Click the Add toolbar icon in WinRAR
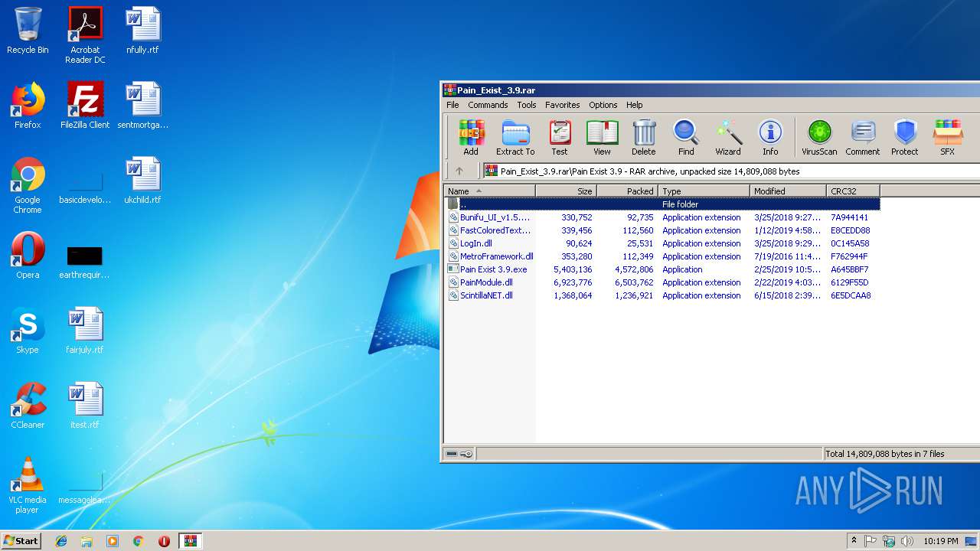Screen dimensions: 980x551 click(471, 138)
